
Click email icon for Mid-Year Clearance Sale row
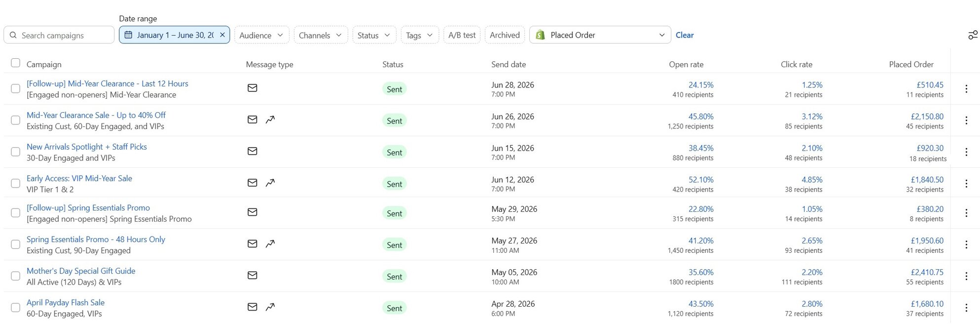(253, 120)
